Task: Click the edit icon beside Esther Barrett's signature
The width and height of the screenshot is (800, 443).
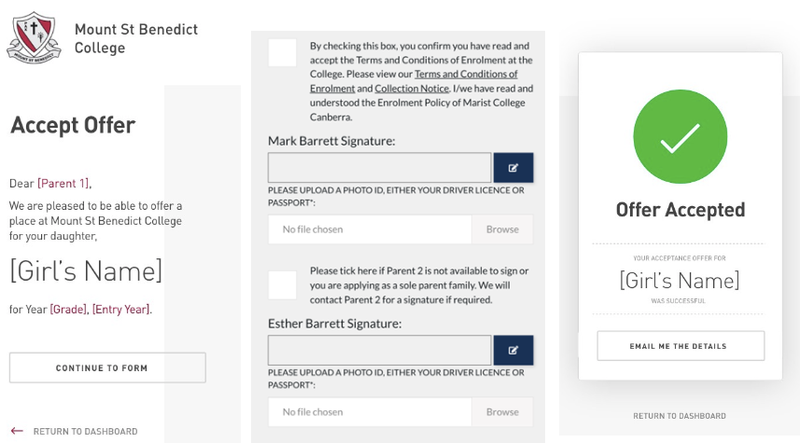Action: pyautogui.click(x=513, y=350)
